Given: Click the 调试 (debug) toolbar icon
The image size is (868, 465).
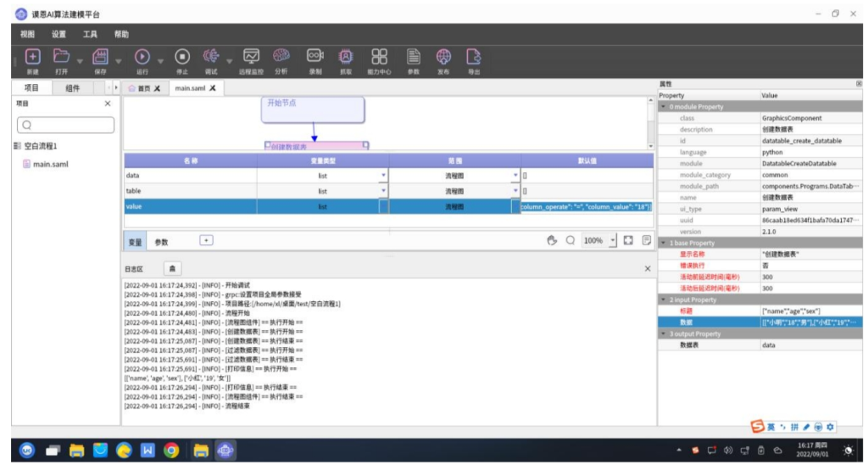Looking at the screenshot, I should click(211, 56).
